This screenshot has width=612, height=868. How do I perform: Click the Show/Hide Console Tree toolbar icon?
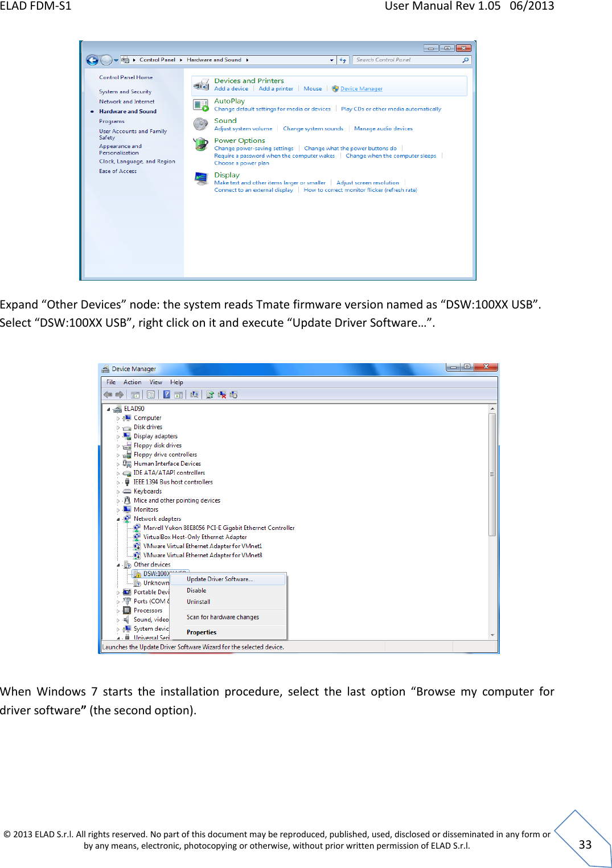coord(135,394)
